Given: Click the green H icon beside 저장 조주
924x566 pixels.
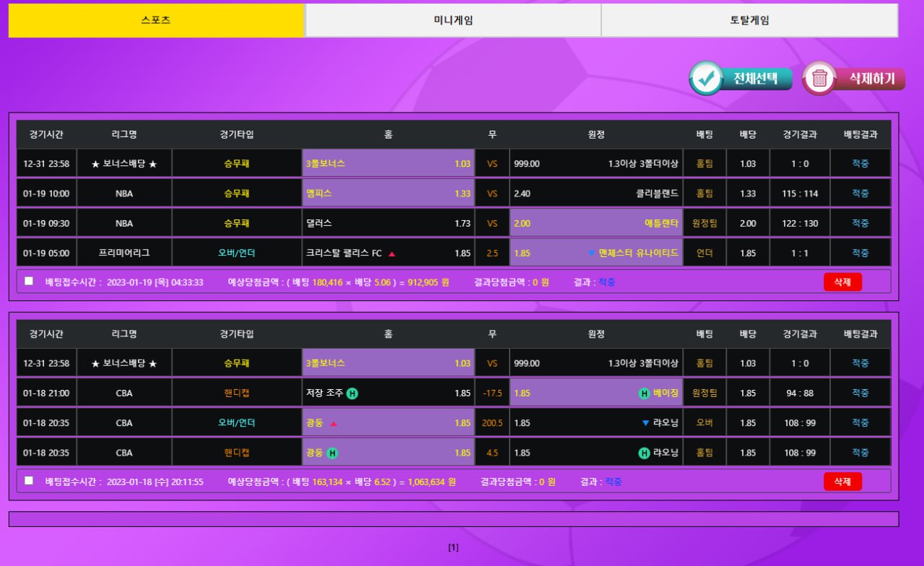Looking at the screenshot, I should pos(352,393).
